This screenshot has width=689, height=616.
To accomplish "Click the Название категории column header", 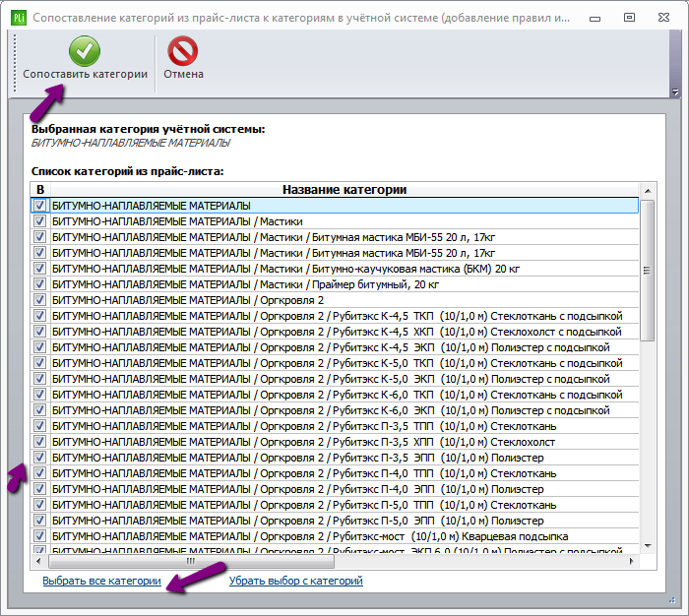I will [344, 189].
